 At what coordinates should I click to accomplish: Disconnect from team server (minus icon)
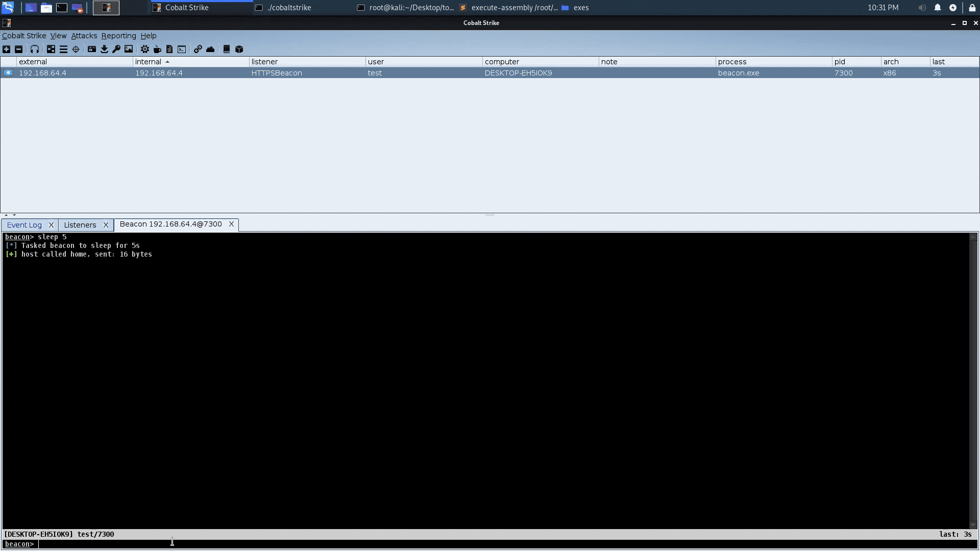tap(18, 49)
